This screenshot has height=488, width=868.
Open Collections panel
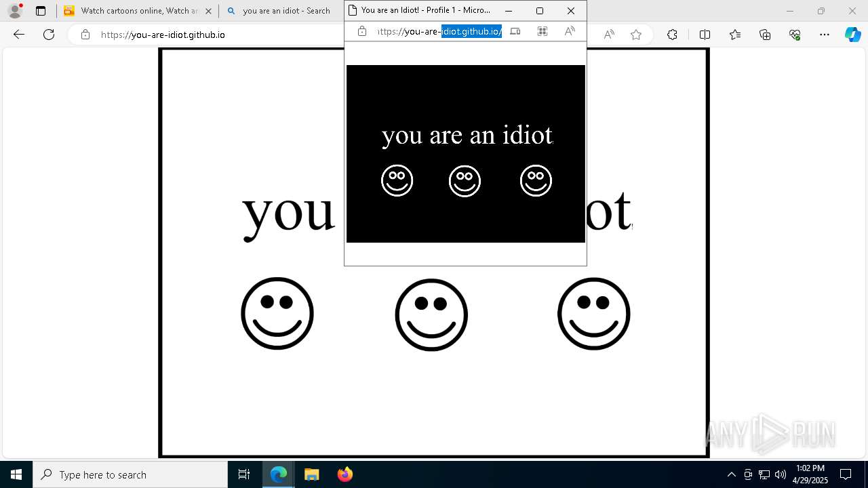pos(765,35)
